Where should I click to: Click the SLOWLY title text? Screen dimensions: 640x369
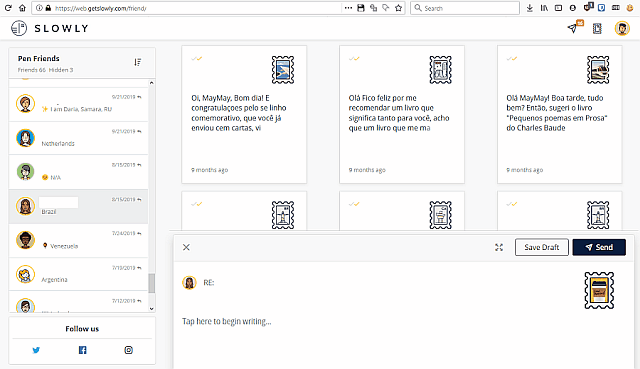tap(61, 28)
